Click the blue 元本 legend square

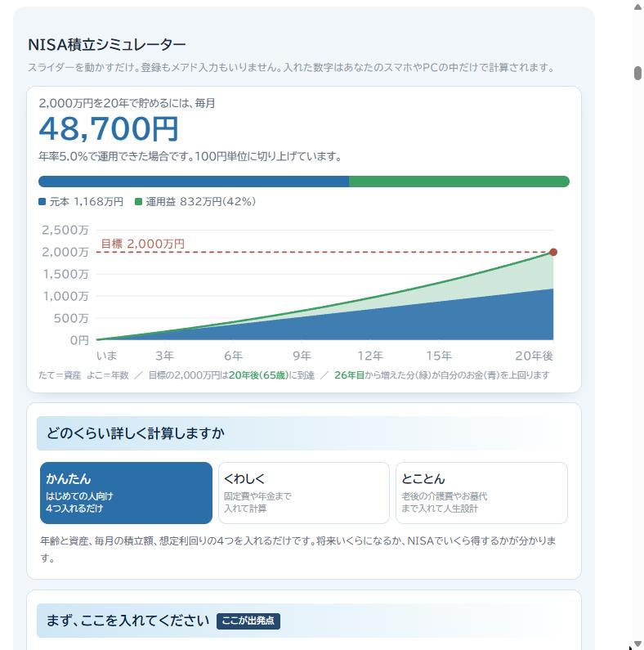(x=42, y=202)
